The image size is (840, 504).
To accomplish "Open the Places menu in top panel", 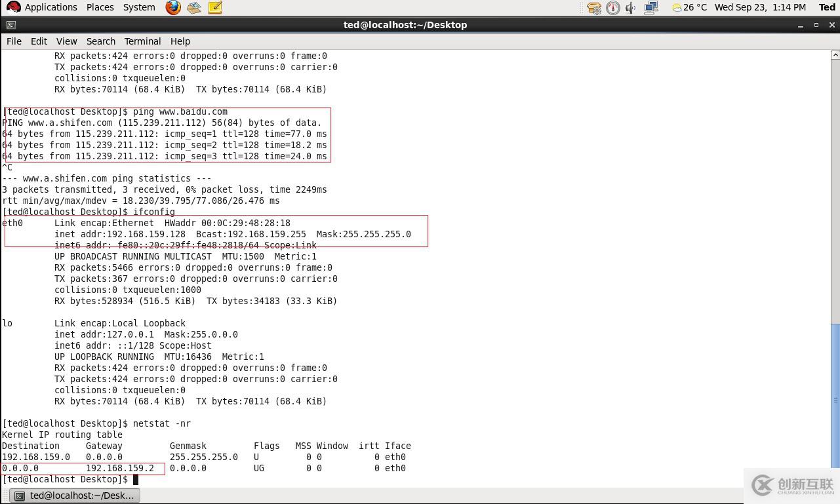I will coord(100,7).
